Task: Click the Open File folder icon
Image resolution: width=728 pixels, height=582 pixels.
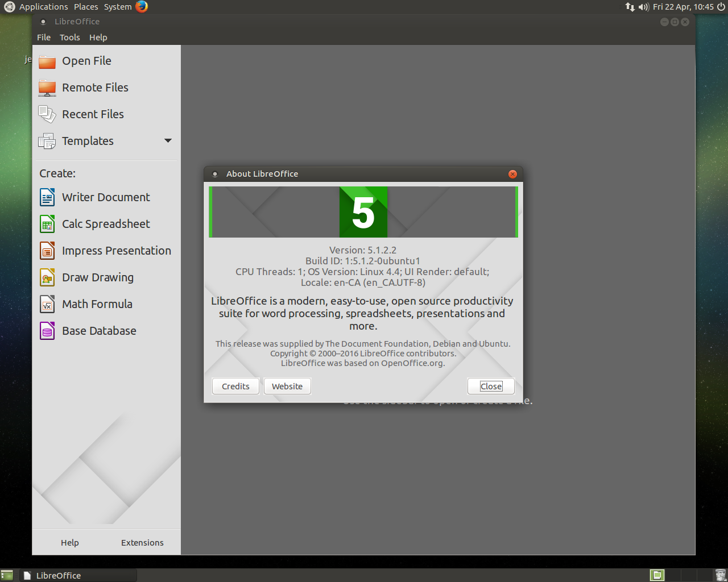Action: pyautogui.click(x=47, y=61)
